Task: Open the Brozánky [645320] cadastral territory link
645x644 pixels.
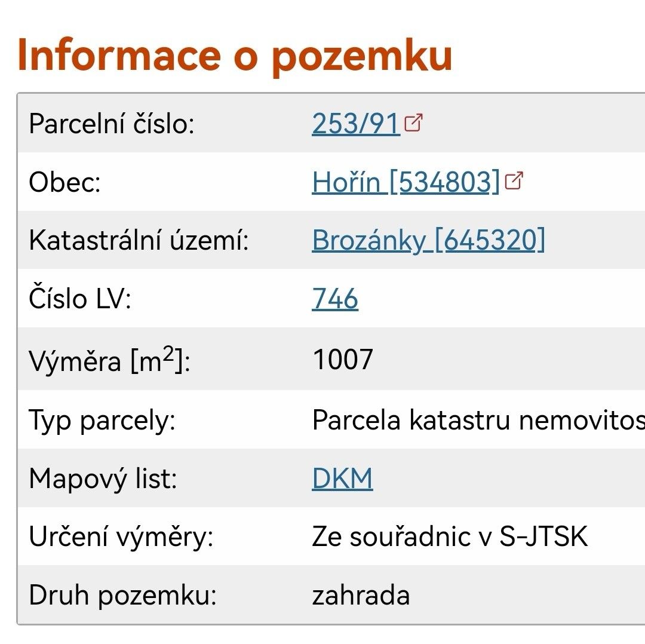Action: pos(426,241)
